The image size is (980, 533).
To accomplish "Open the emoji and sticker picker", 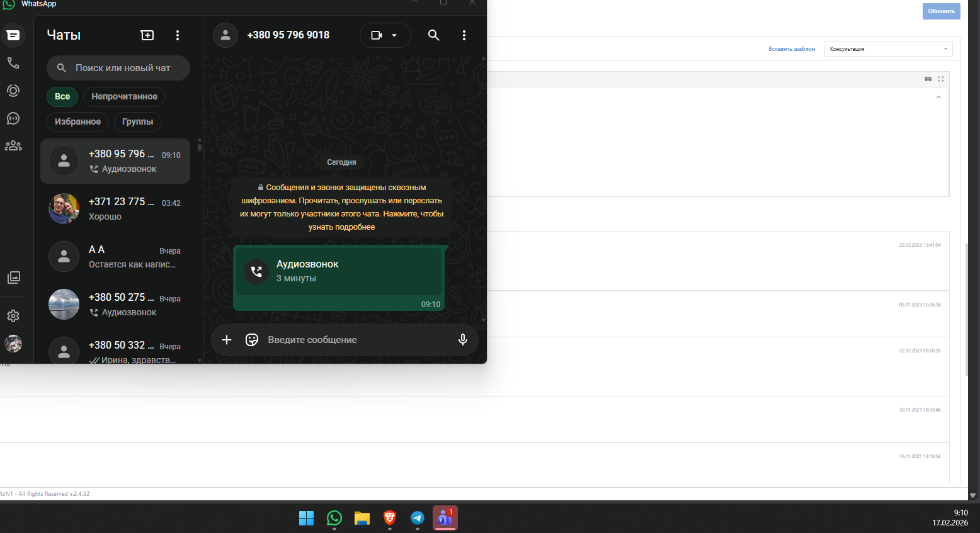I will (252, 340).
